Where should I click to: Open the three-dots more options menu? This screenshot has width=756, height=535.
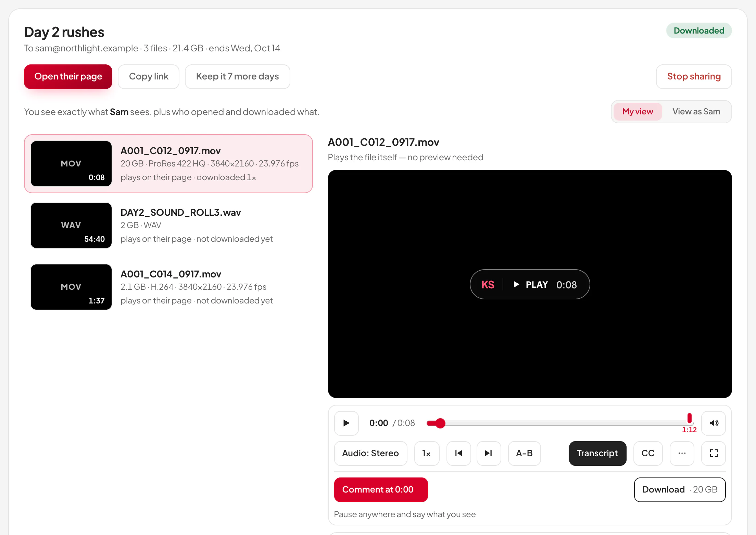[682, 453]
